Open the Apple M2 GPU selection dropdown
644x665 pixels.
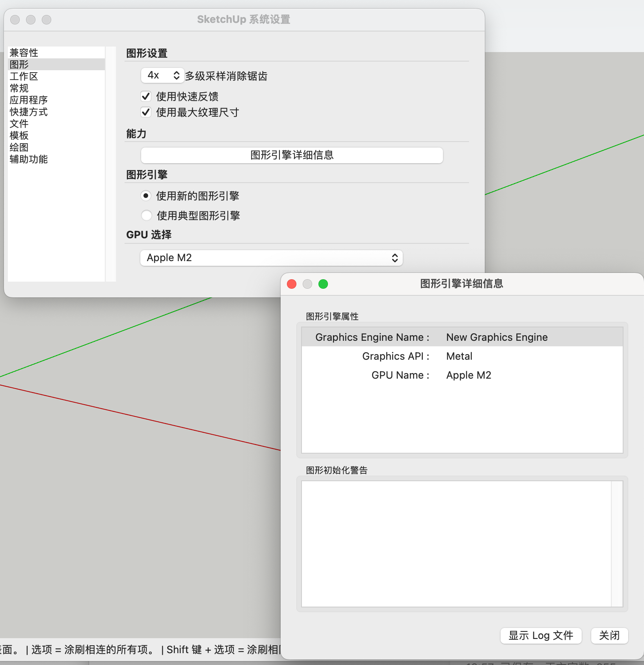click(x=271, y=258)
